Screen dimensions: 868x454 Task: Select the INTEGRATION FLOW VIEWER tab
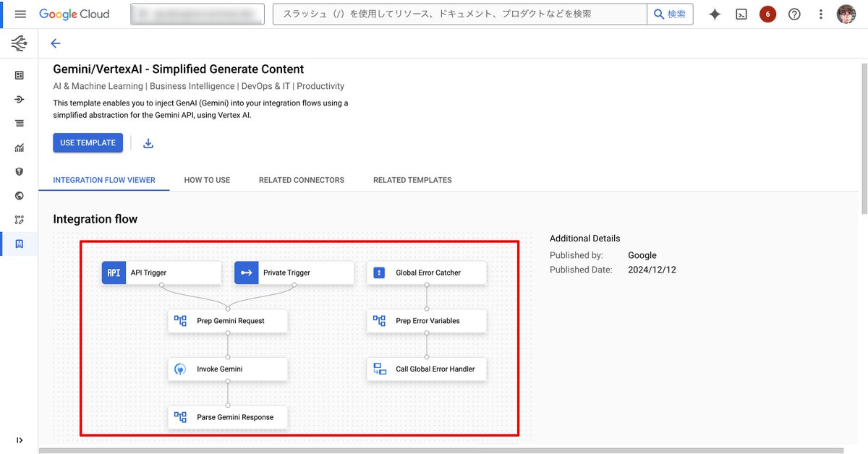(x=104, y=180)
